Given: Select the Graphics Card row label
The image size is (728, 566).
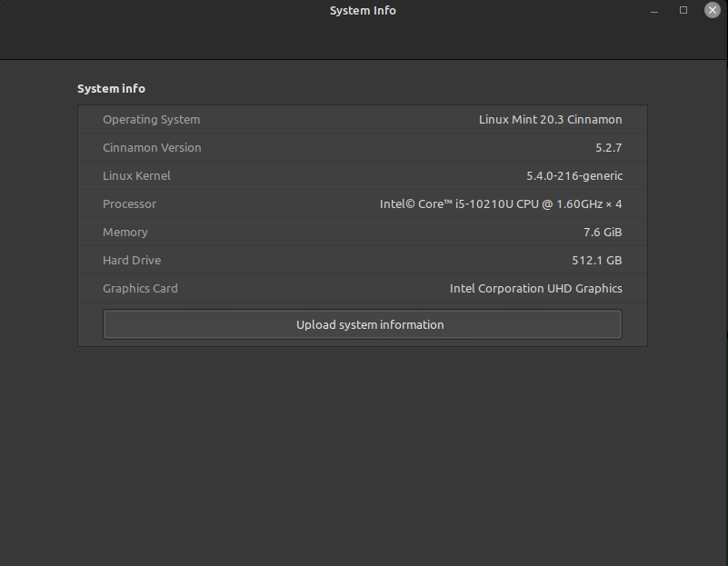Looking at the screenshot, I should pyautogui.click(x=140, y=288).
